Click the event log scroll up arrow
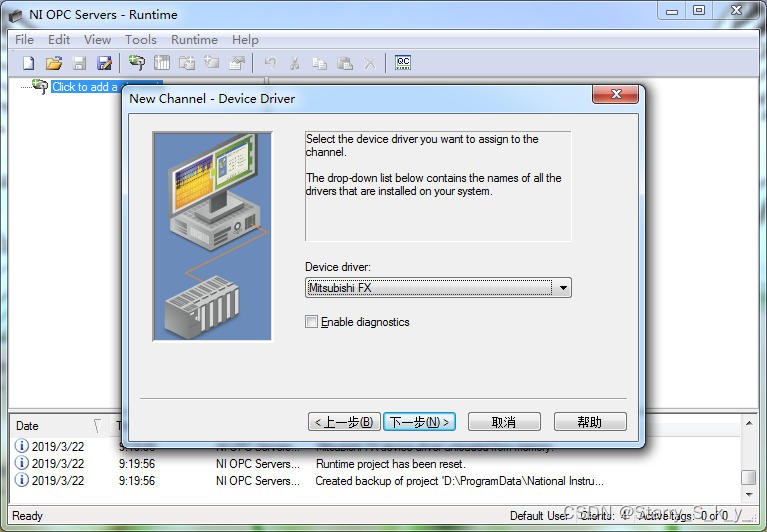Viewport: 767px width, 532px height. coord(749,423)
